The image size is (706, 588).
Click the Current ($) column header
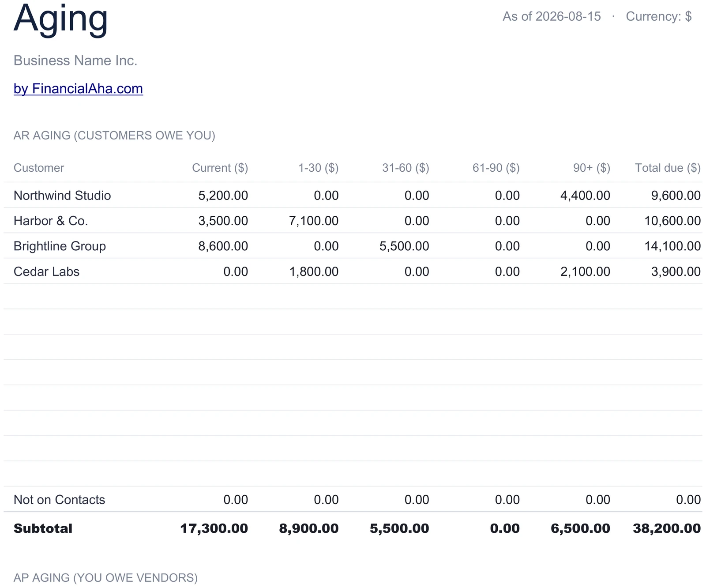[220, 168]
